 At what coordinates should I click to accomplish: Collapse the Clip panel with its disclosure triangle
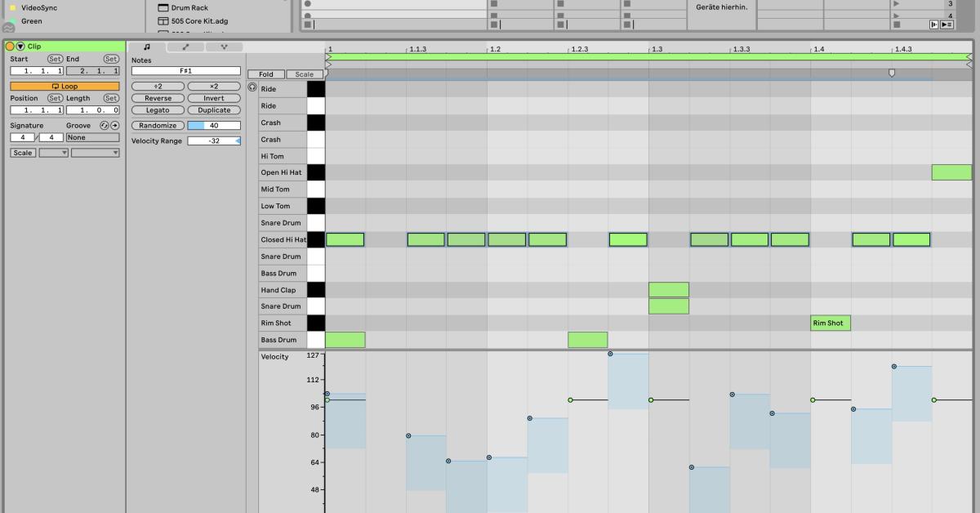pos(18,46)
